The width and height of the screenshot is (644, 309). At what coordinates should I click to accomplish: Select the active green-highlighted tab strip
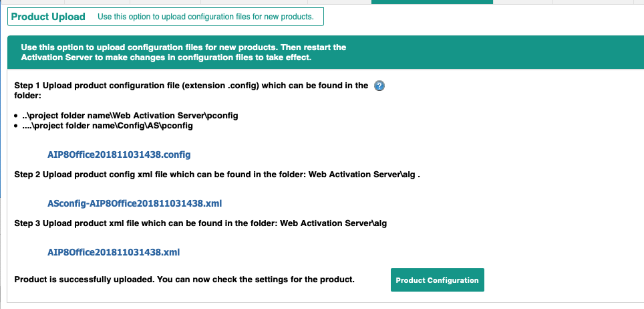[x=432, y=2]
